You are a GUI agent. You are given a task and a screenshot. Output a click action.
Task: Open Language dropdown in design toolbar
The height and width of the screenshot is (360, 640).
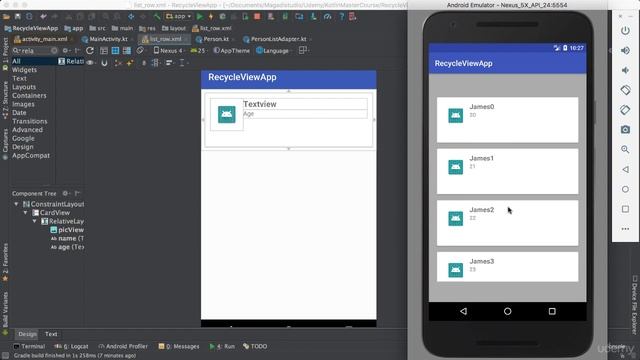click(x=273, y=51)
